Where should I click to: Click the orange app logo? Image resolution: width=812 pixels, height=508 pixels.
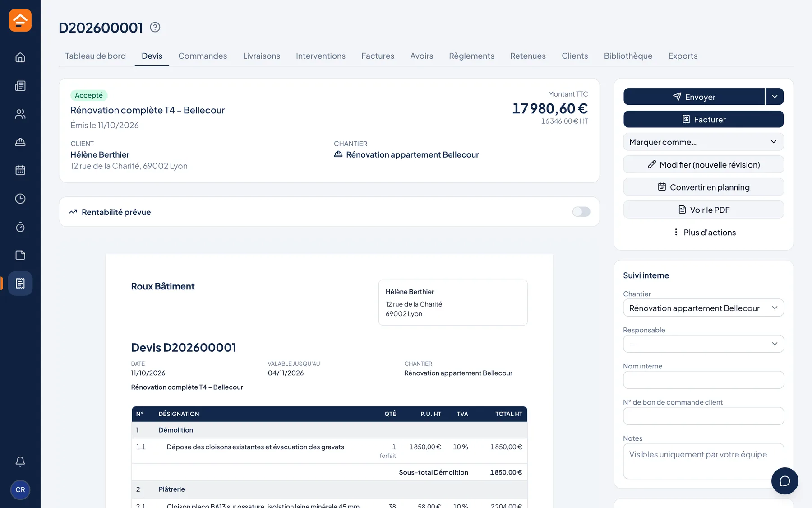pyautogui.click(x=20, y=20)
